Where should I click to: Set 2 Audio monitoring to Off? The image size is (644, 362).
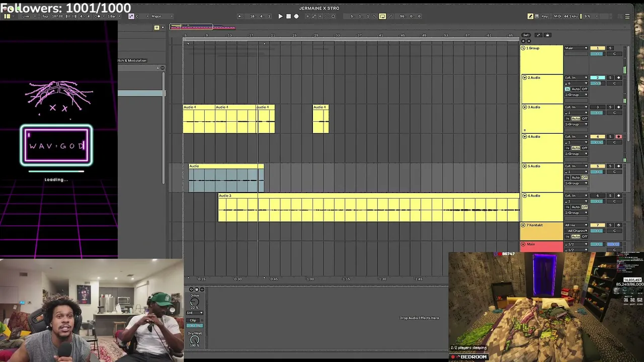584,89
